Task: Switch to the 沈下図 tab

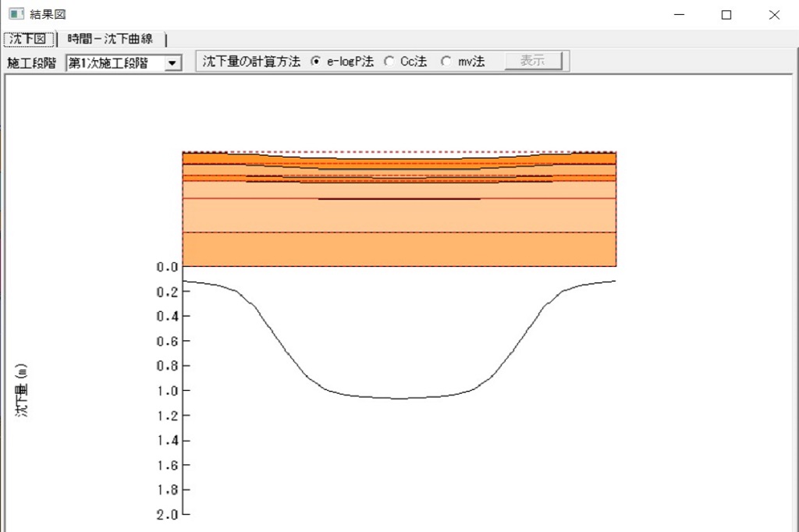Action: 30,39
